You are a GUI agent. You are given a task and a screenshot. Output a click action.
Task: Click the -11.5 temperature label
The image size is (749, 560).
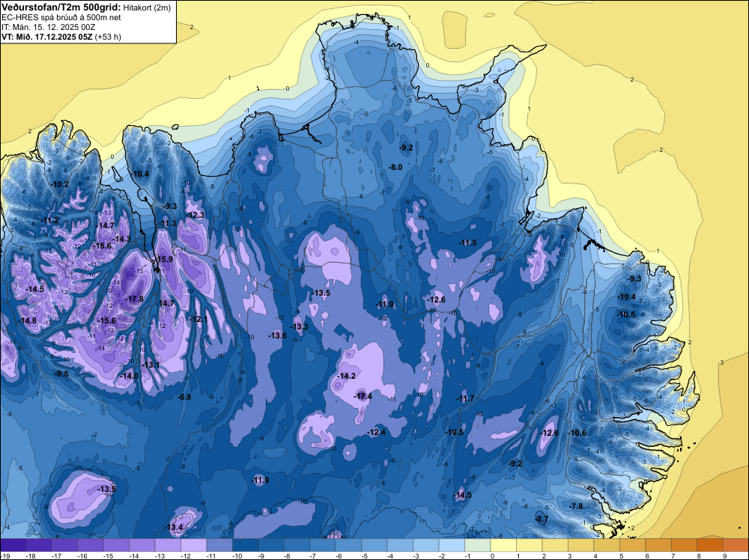coord(467,243)
